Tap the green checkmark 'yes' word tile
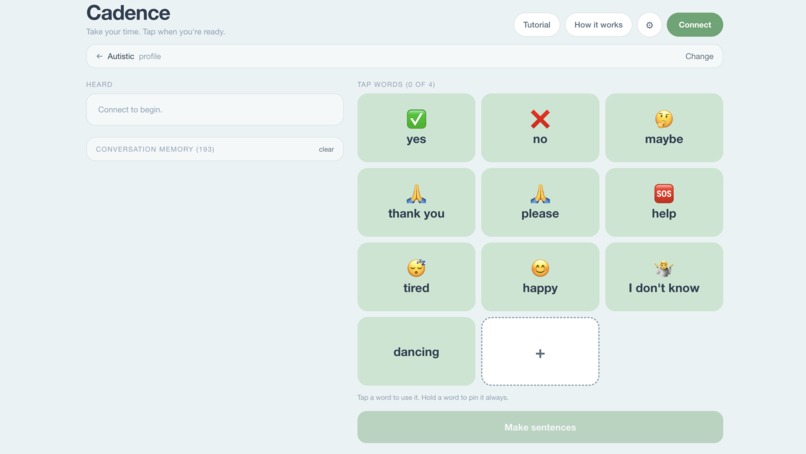Viewport: 806px width, 454px height. click(x=416, y=128)
